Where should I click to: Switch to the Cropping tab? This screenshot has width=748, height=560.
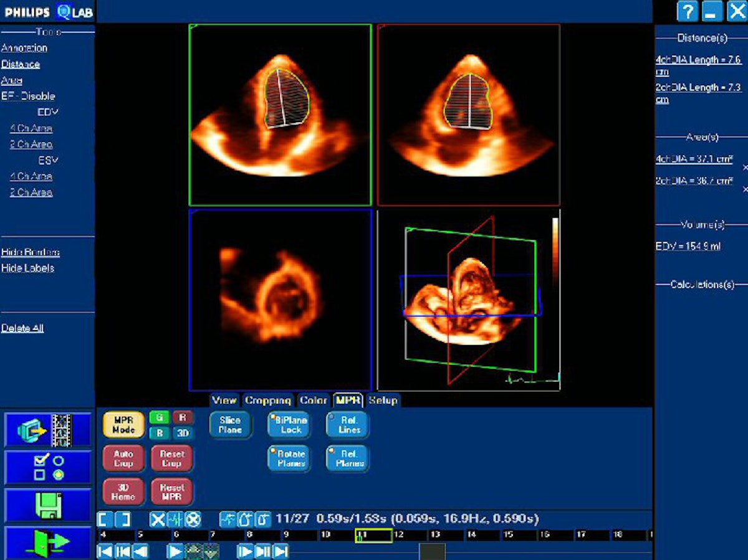pyautogui.click(x=268, y=401)
